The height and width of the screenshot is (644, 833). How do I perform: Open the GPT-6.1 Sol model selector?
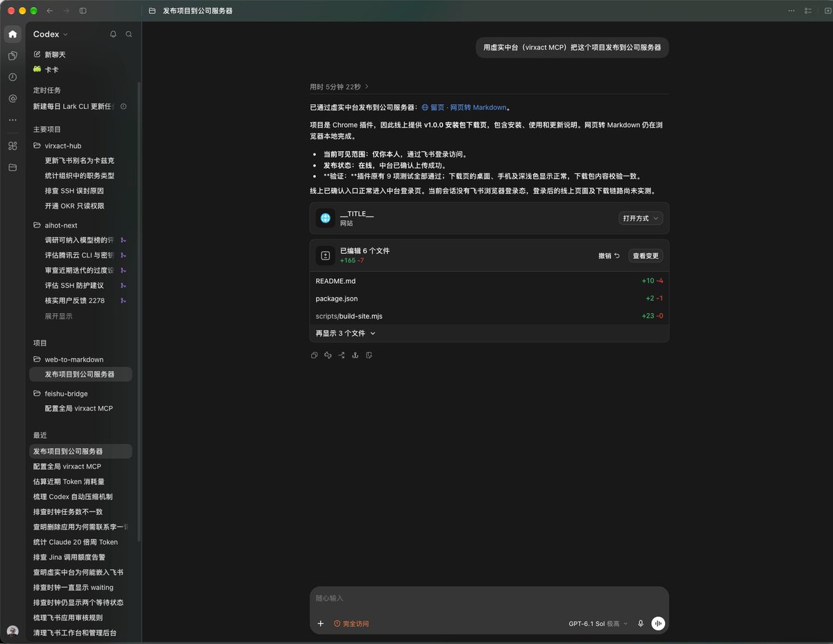click(x=598, y=624)
